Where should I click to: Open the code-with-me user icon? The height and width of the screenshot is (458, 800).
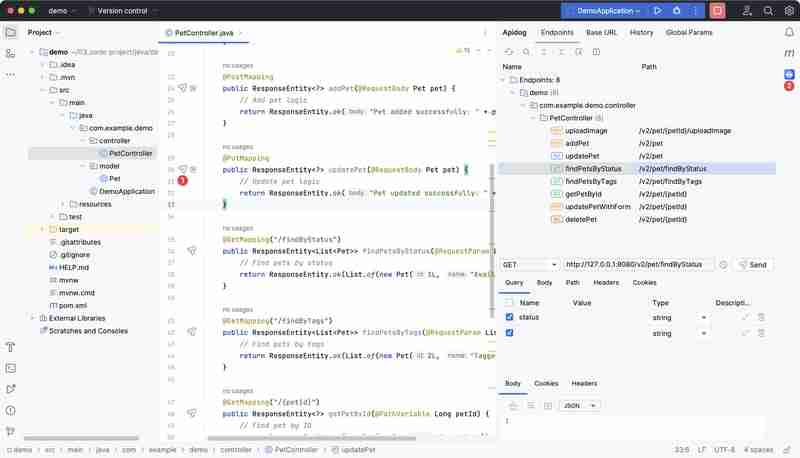(x=747, y=11)
